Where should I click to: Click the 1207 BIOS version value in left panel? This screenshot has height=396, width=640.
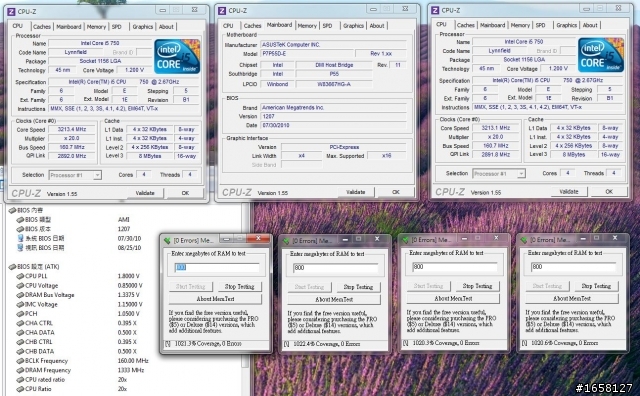[x=124, y=229]
